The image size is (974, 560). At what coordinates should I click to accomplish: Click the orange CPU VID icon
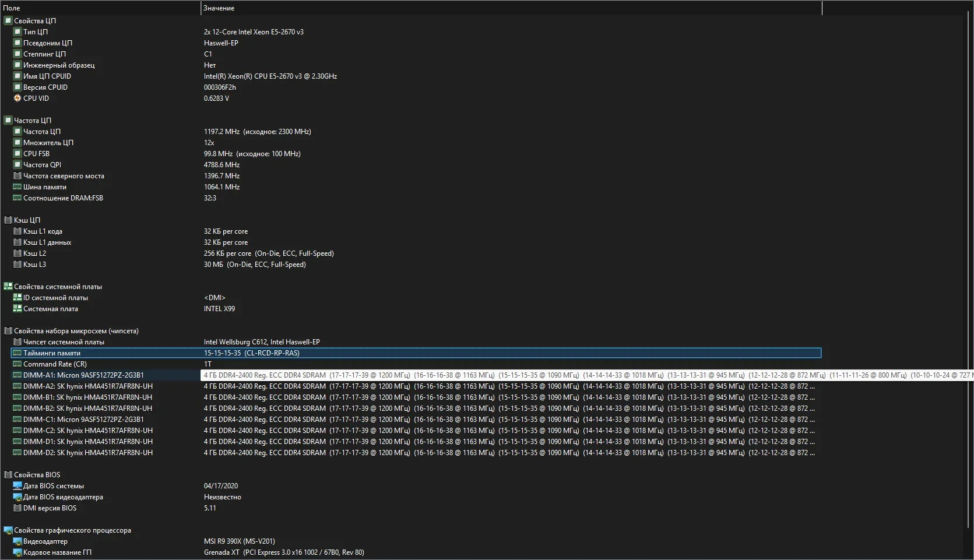17,98
